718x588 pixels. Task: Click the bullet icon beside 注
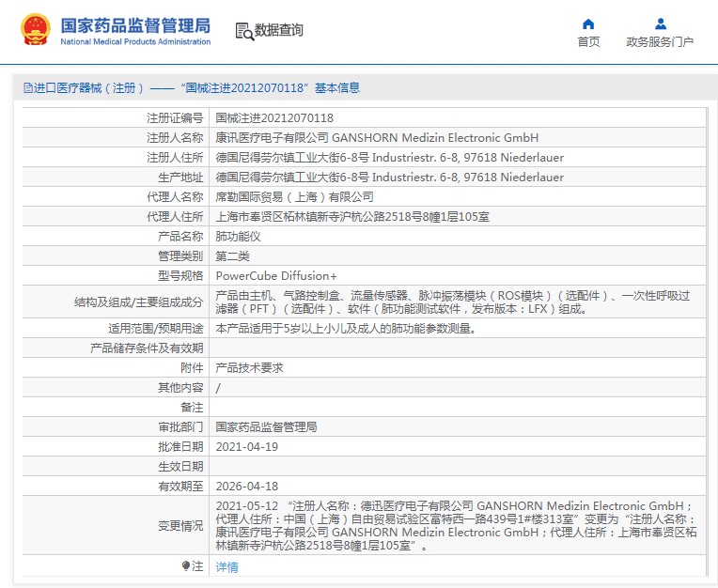pyautogui.click(x=185, y=565)
